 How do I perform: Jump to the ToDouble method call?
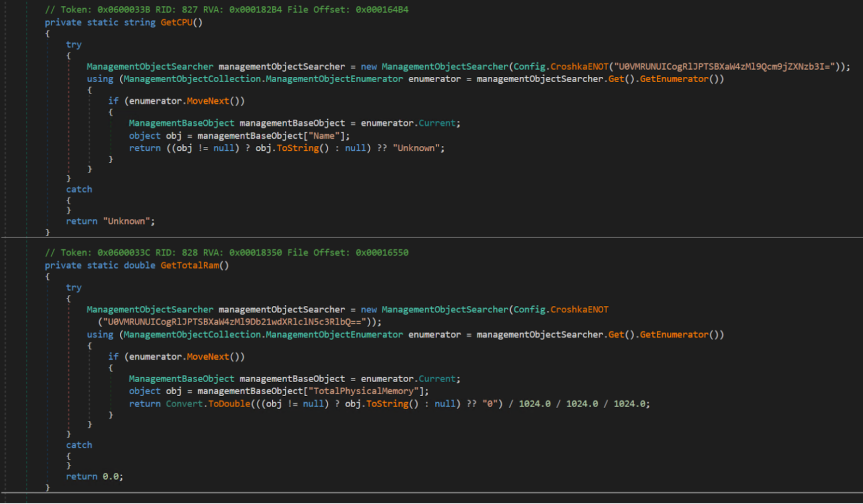[x=229, y=404]
